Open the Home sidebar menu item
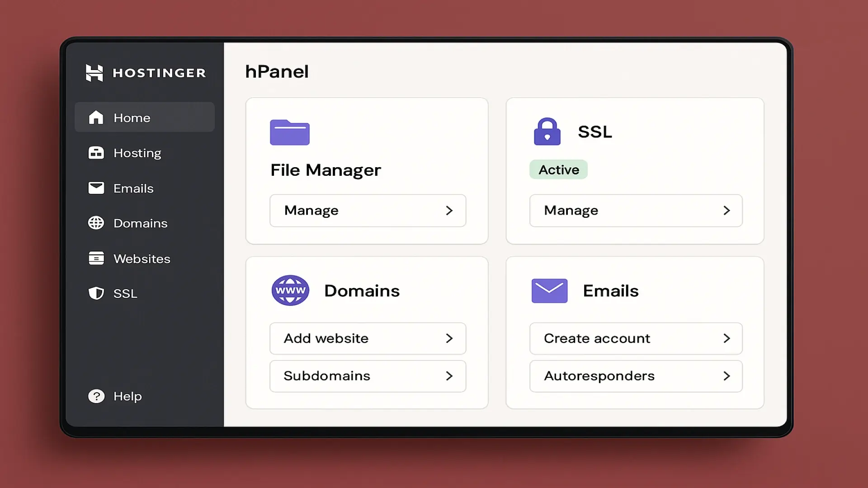Viewport: 868px width, 488px height. click(x=145, y=117)
